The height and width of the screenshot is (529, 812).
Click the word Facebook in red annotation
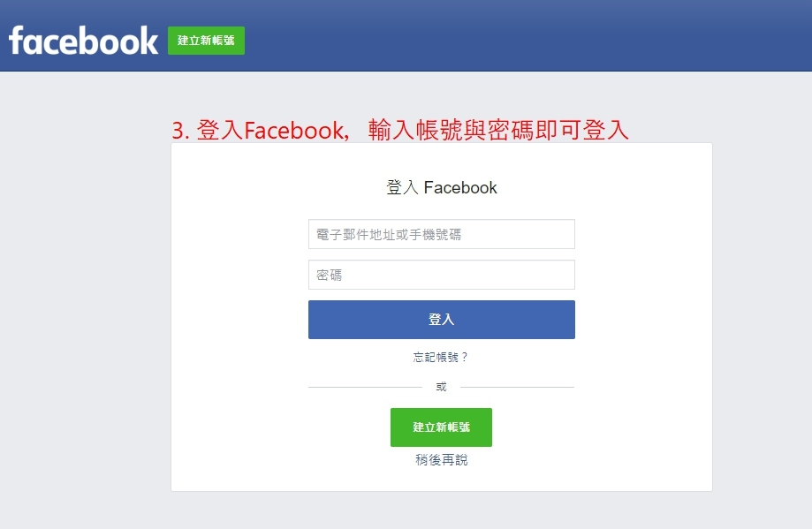pyautogui.click(x=292, y=131)
